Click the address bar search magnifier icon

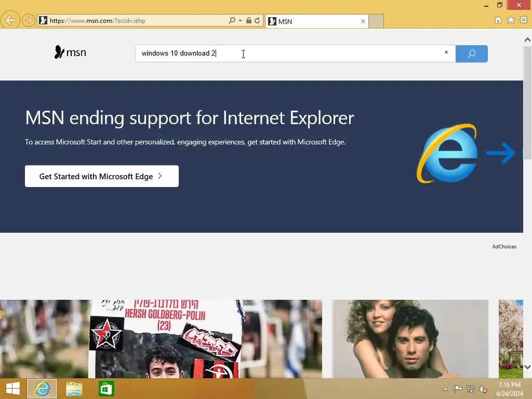pos(232,20)
